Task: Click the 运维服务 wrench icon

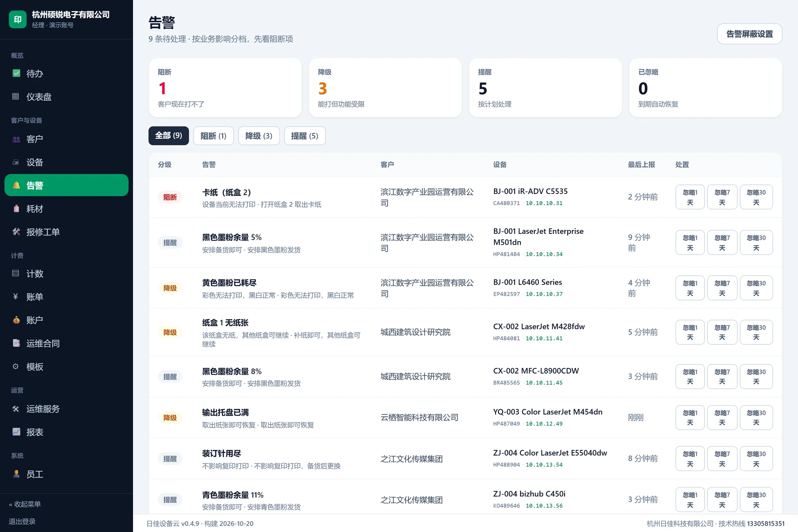Action: [16, 409]
